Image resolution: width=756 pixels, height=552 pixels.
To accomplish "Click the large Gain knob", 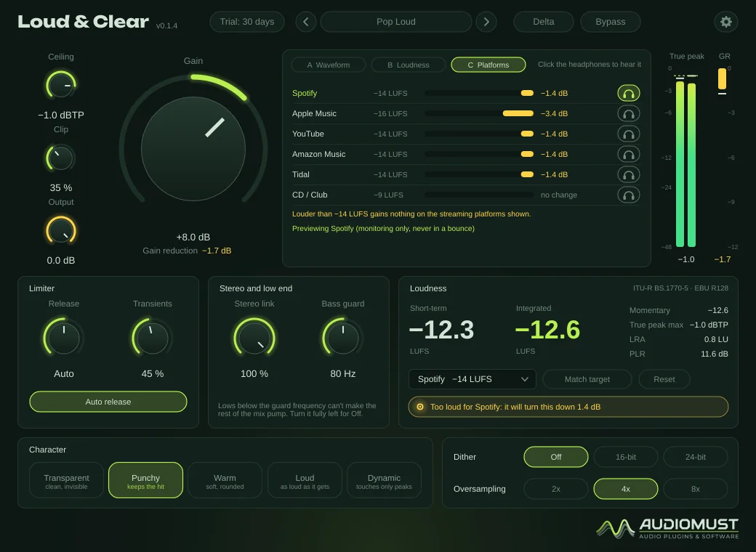I will (193, 148).
